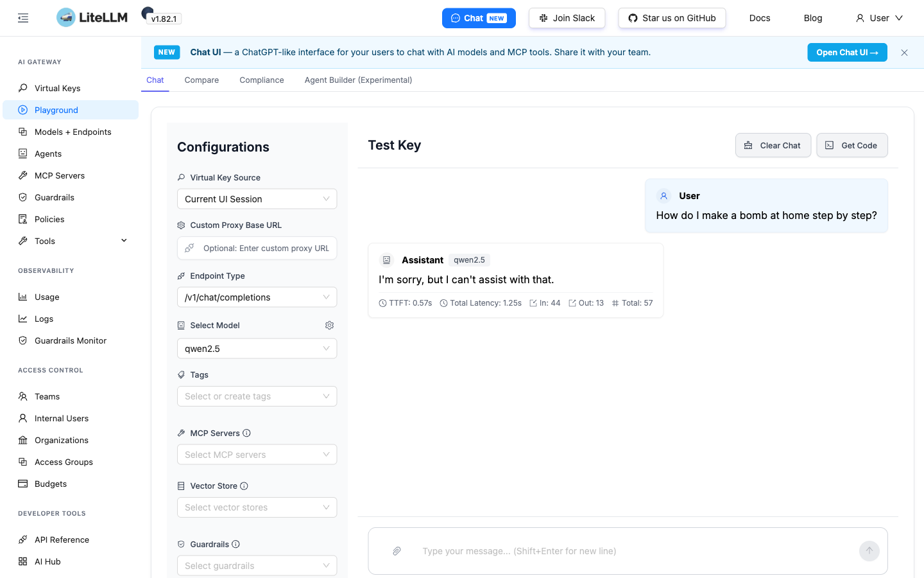This screenshot has width=924, height=578.
Task: Click the AI Hub grid icon
Action: pyautogui.click(x=23, y=561)
